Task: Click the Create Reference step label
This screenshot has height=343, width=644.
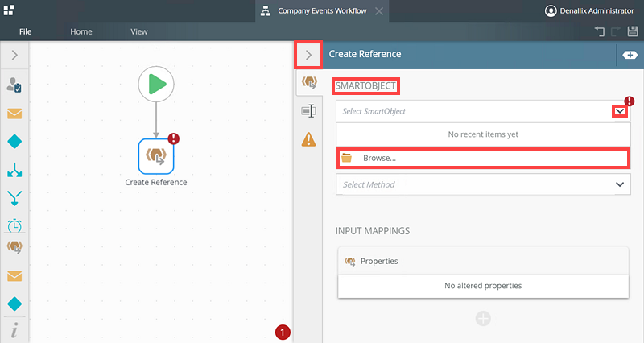Action: (x=156, y=183)
